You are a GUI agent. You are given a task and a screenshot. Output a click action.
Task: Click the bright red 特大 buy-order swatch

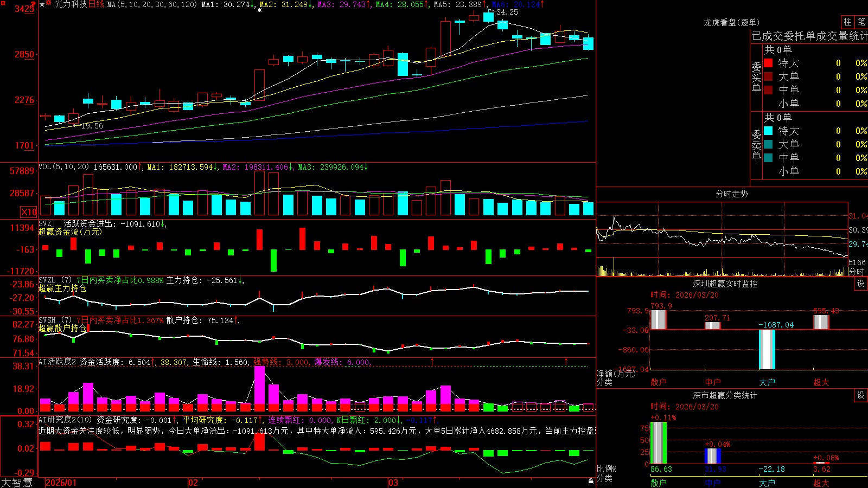768,63
